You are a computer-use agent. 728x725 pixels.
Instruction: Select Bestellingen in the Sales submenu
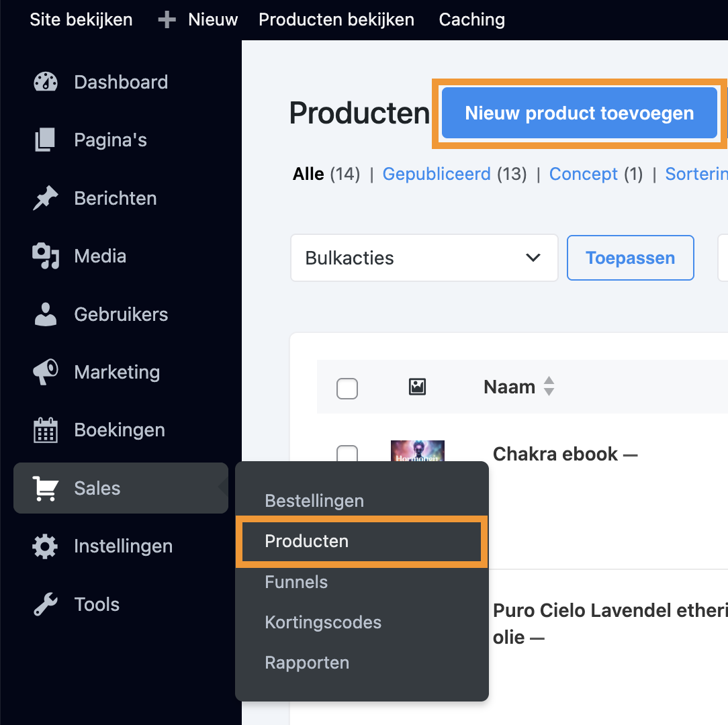pos(314,501)
